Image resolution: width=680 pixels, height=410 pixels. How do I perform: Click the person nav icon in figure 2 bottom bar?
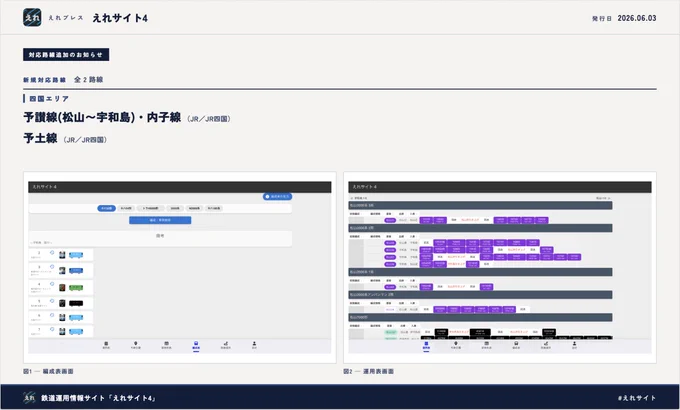[574, 345]
